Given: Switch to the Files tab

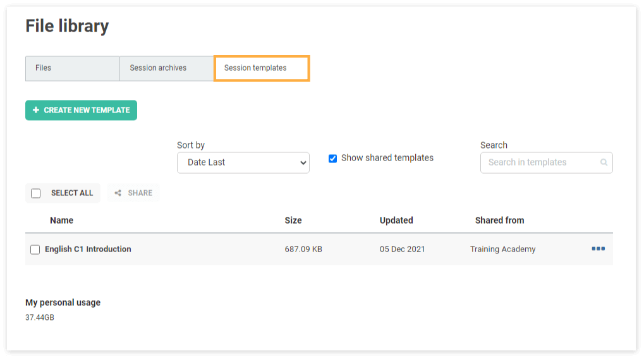Looking at the screenshot, I should (72, 68).
